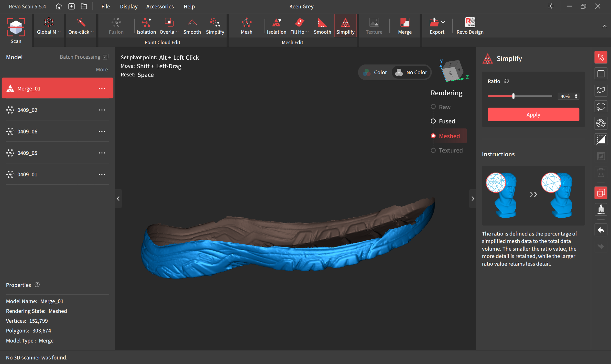Collapse the left model panel arrow
Image resolution: width=611 pixels, height=364 pixels.
(118, 198)
